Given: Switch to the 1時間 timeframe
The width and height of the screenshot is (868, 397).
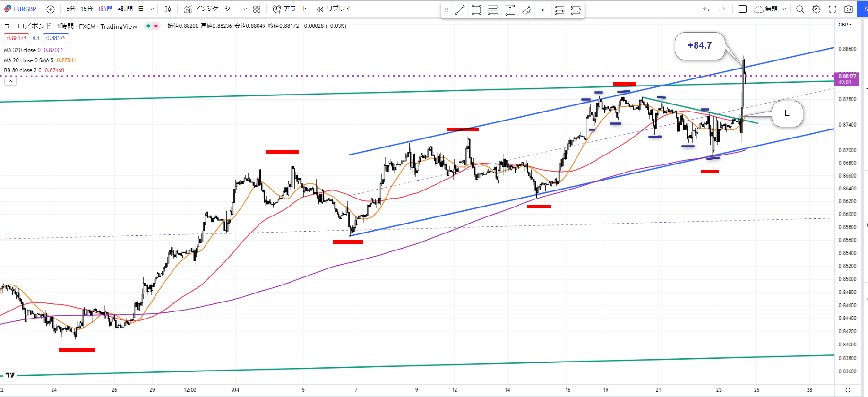Looking at the screenshot, I should [x=105, y=9].
